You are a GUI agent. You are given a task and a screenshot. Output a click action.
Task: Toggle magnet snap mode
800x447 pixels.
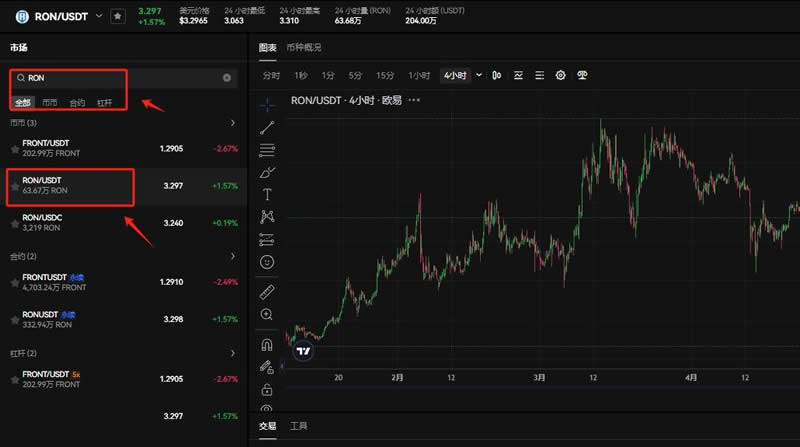(267, 345)
